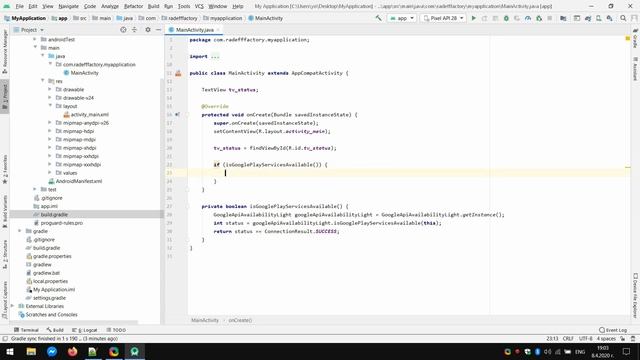Open File Explorer from taskbar
Screen dimensions: 640x360
click(31, 351)
